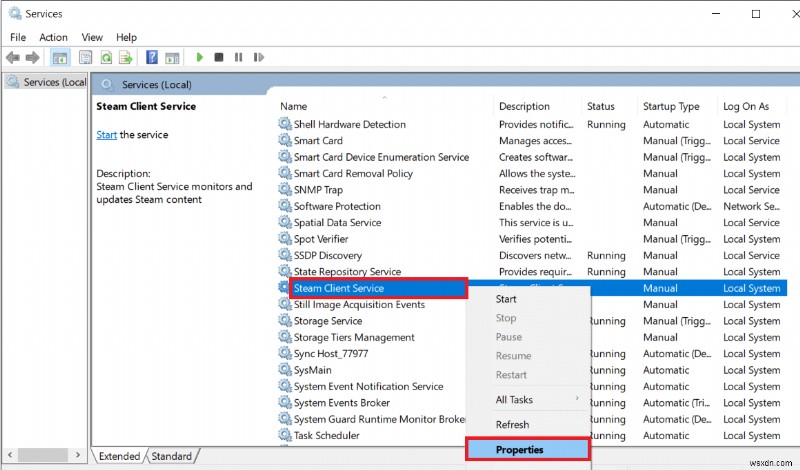Select Start from the context menu
Viewport: 800px width, 470px height.
(x=507, y=299)
